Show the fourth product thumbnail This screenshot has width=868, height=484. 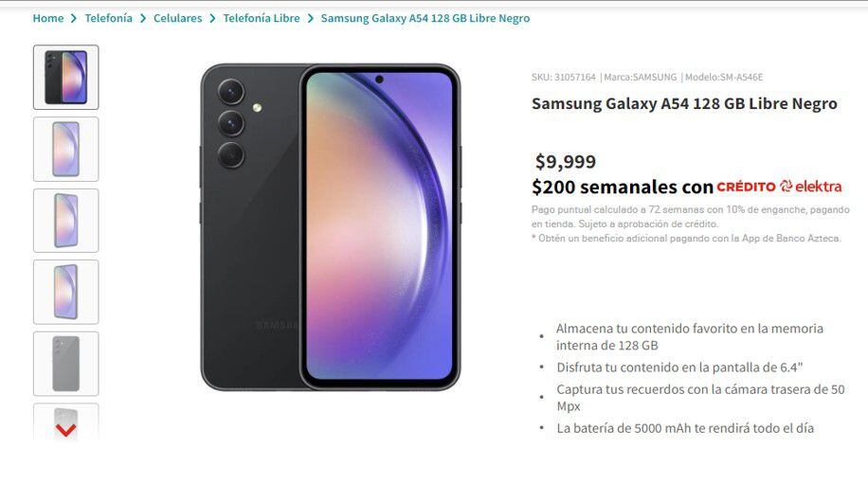click(65, 292)
